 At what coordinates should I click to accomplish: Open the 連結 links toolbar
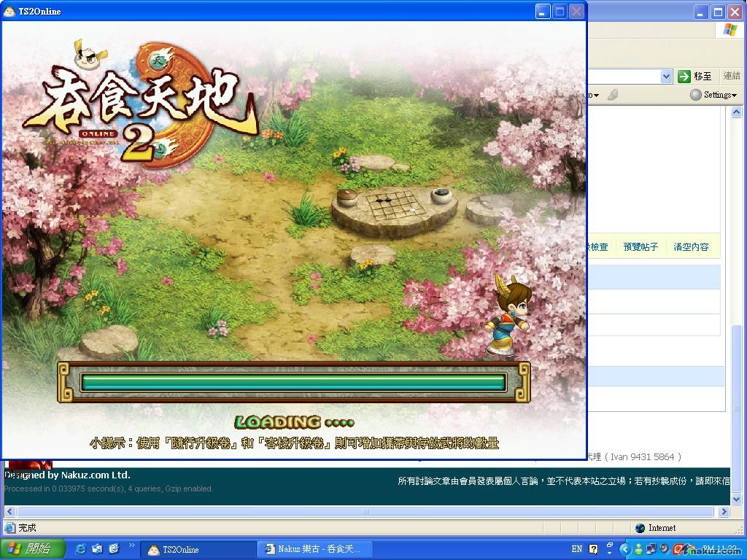pos(732,76)
